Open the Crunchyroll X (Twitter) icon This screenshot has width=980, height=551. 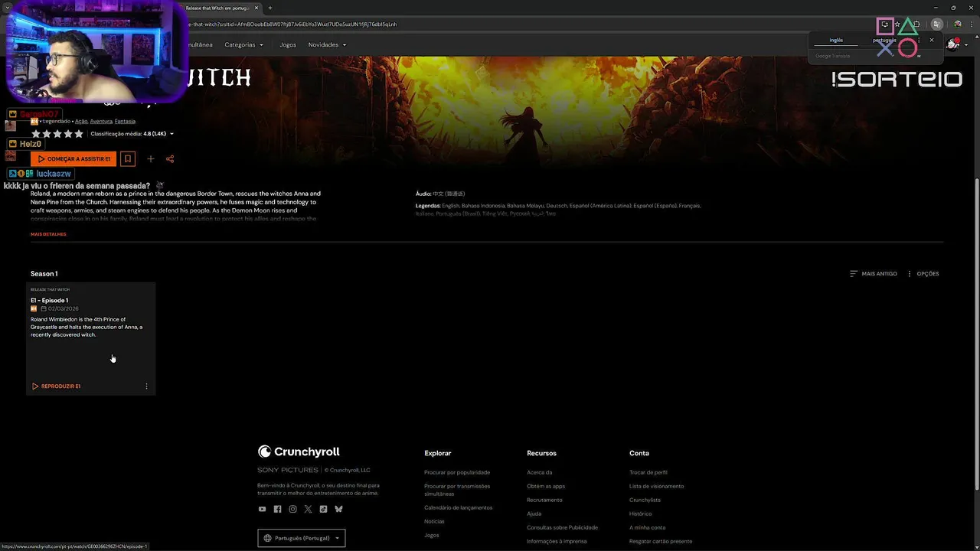(x=308, y=509)
